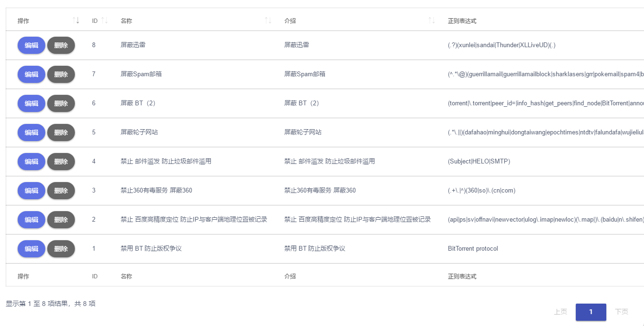Click the 正则表达式 column header at top
The height and width of the screenshot is (326, 644).
coord(462,21)
